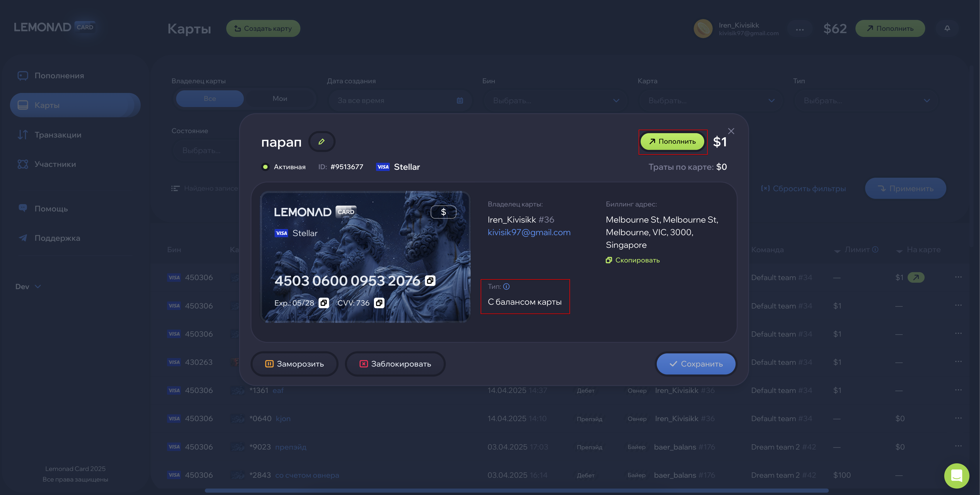Click the Скопировать billing address link
Viewport: 980px width, 495px height.
(x=633, y=260)
